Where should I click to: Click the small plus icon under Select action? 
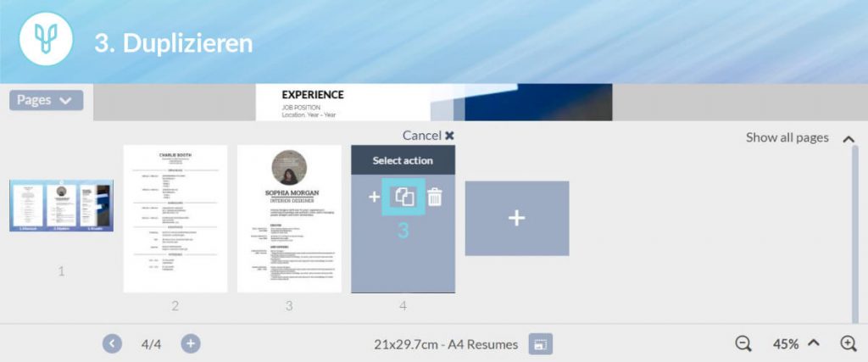click(x=374, y=198)
